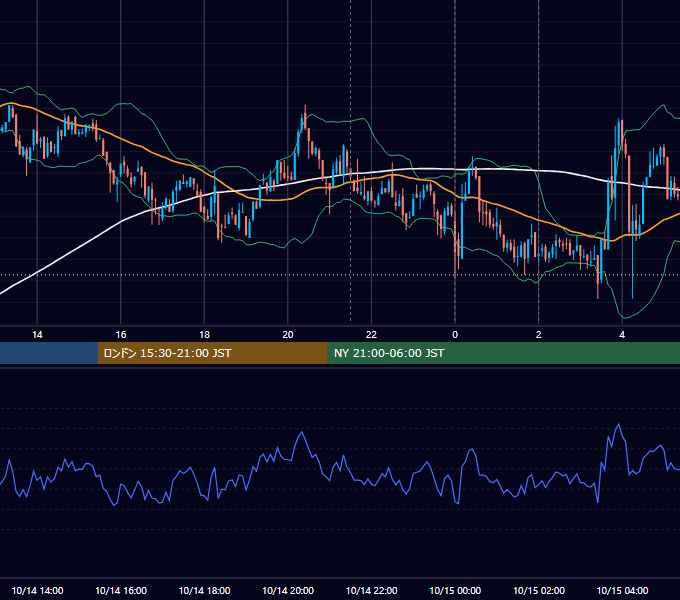Click the 22 hour label on price chart axis
The height and width of the screenshot is (600, 680).
[371, 335]
